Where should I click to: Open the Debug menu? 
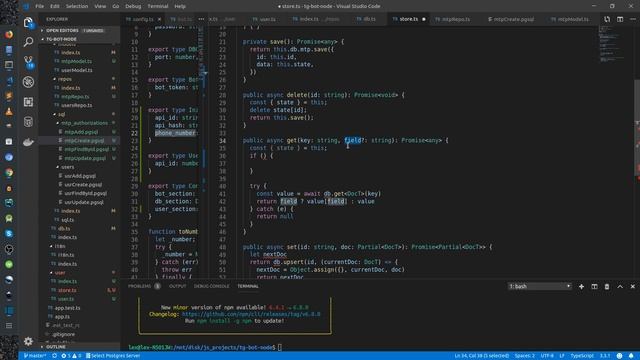[133, 6]
